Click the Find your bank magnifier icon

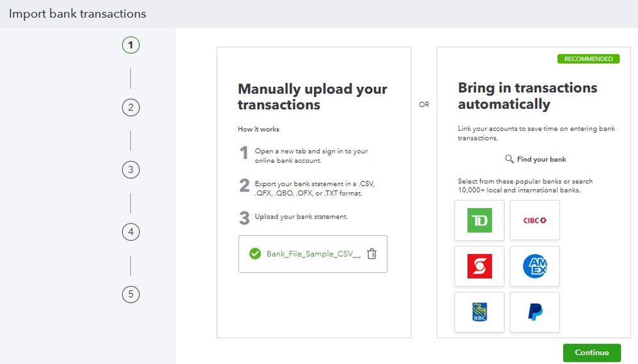coord(510,159)
